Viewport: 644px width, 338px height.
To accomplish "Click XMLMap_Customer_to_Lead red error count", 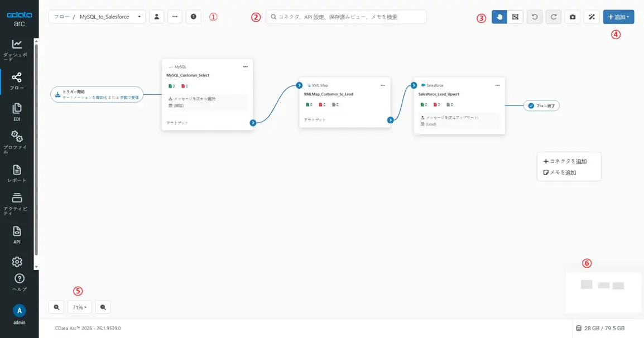I will pyautogui.click(x=322, y=105).
